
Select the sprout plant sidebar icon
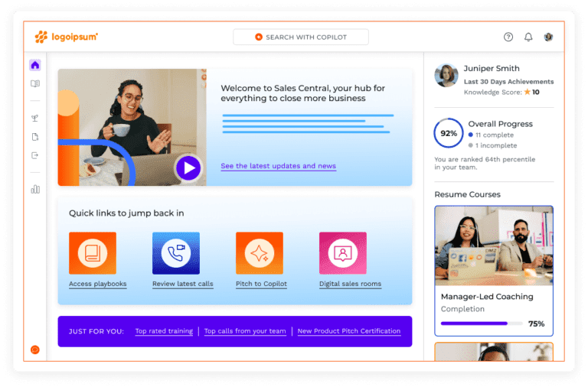35,119
